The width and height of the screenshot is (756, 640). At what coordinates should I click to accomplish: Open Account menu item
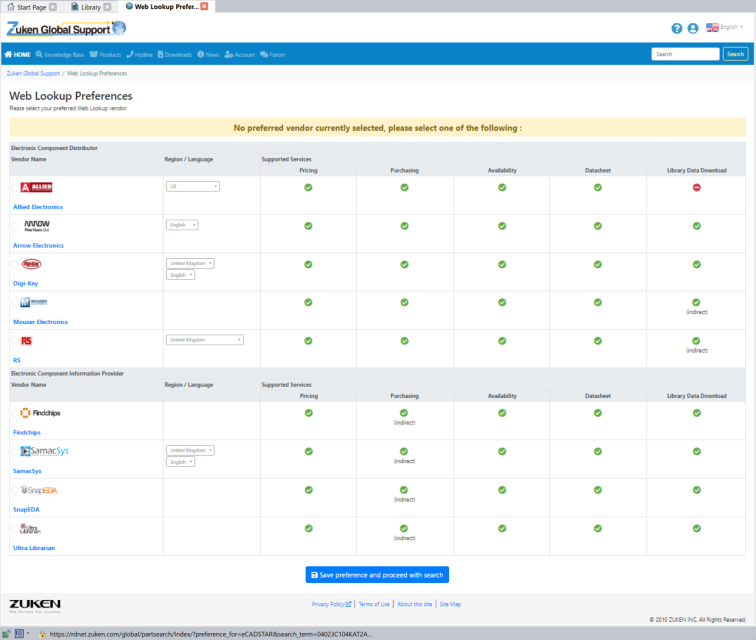(240, 54)
